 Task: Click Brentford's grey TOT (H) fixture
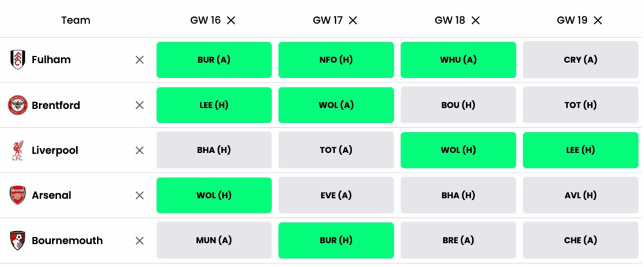click(580, 105)
